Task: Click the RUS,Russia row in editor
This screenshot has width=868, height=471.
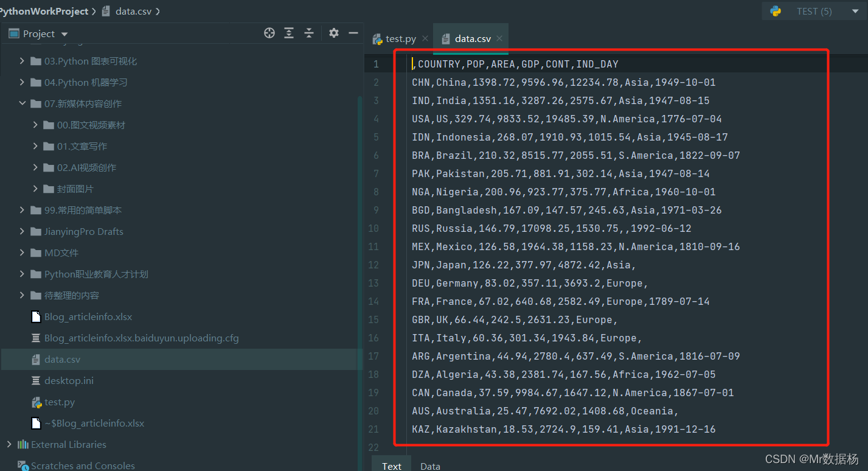Action: click(552, 228)
